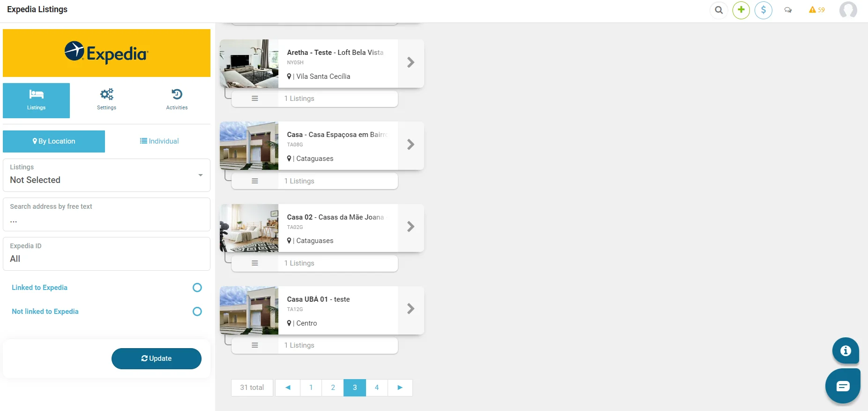Expand the Casa 02 Mãe Joana chevron
The image size is (868, 411).
click(411, 227)
